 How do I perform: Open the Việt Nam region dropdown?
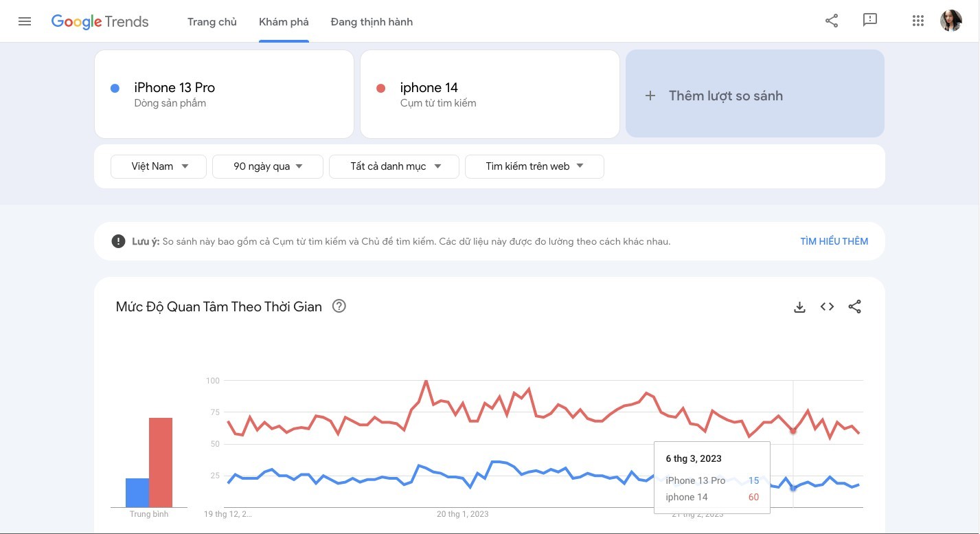click(x=159, y=166)
